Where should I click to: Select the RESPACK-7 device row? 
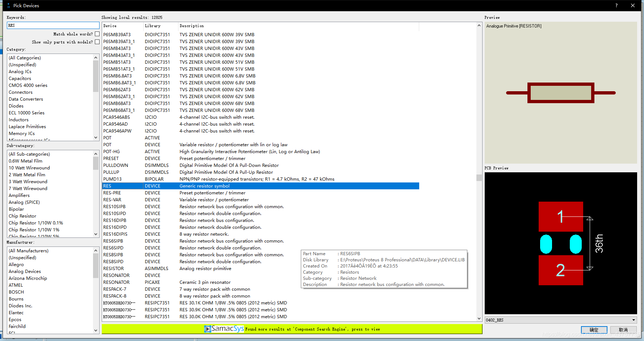261,289
